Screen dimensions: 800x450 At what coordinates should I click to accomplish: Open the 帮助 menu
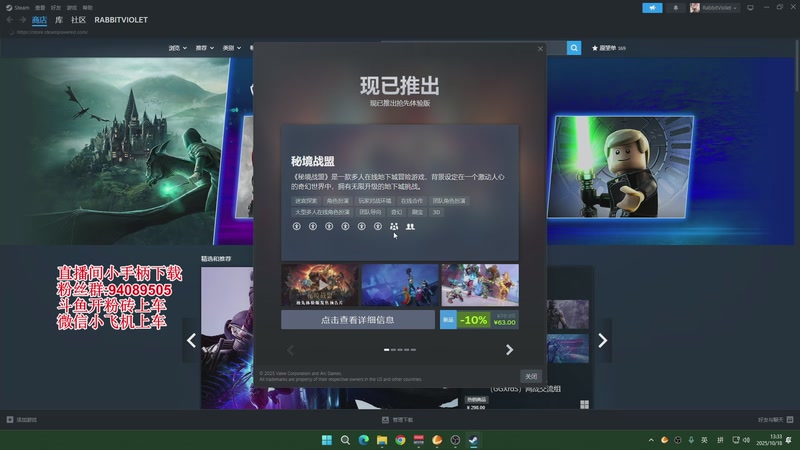point(88,8)
